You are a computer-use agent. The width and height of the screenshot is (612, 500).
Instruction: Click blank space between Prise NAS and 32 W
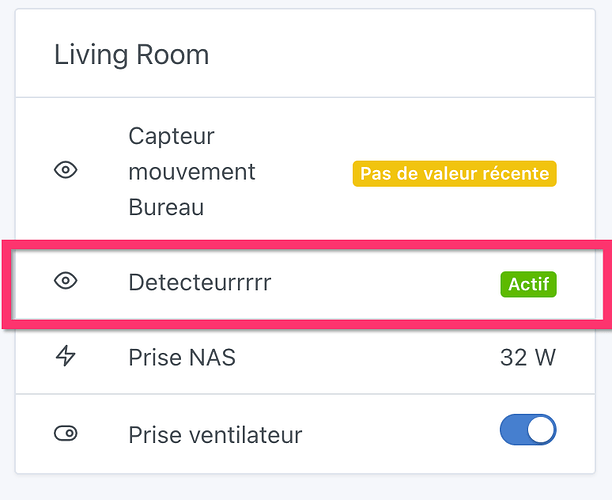coord(370,357)
